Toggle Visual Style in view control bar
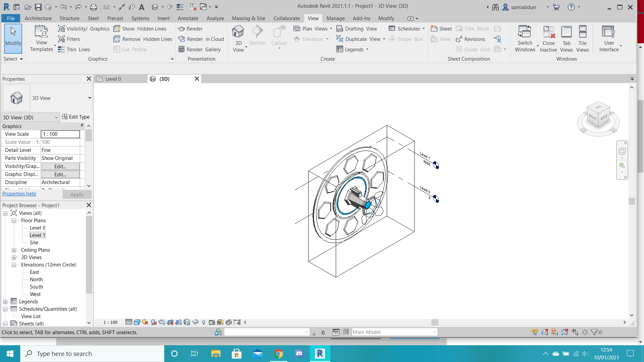 [x=137, y=322]
